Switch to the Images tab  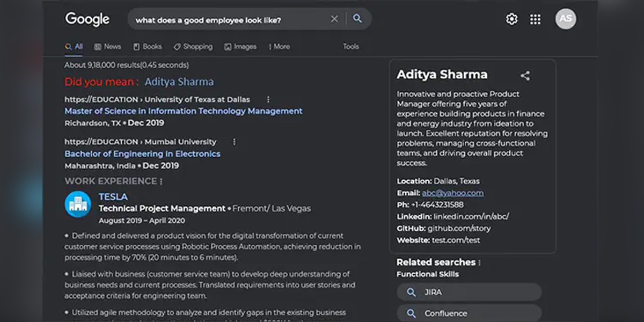tap(240, 47)
